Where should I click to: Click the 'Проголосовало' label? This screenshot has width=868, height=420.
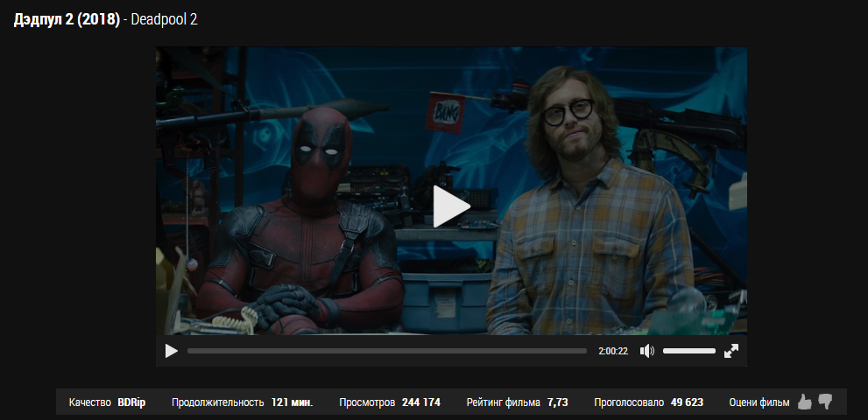pyautogui.click(x=629, y=402)
